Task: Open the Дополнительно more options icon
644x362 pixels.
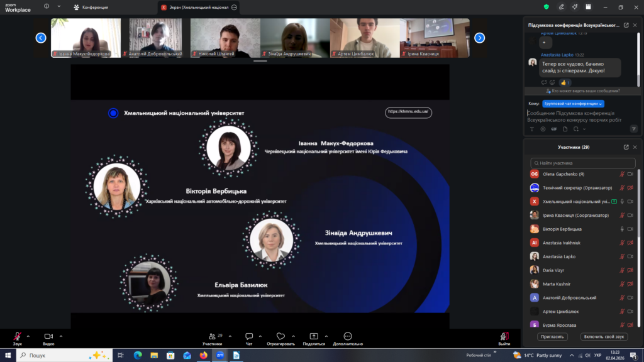Action: point(347,336)
